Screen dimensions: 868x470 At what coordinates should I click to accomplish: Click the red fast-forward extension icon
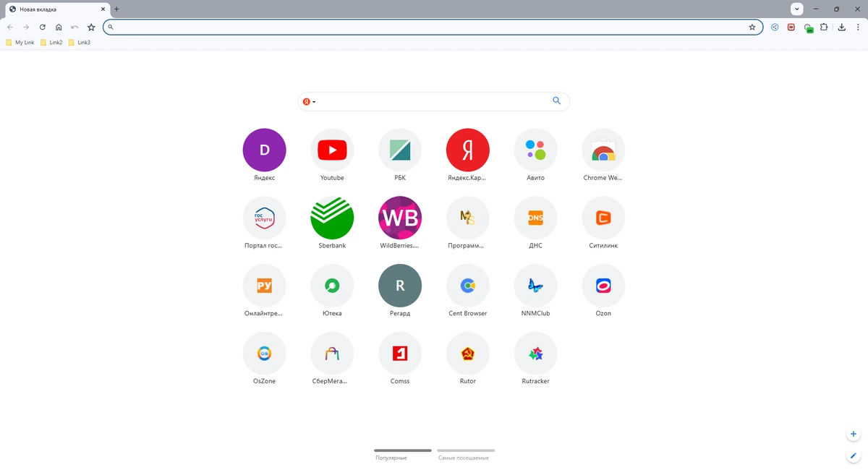pyautogui.click(x=791, y=27)
